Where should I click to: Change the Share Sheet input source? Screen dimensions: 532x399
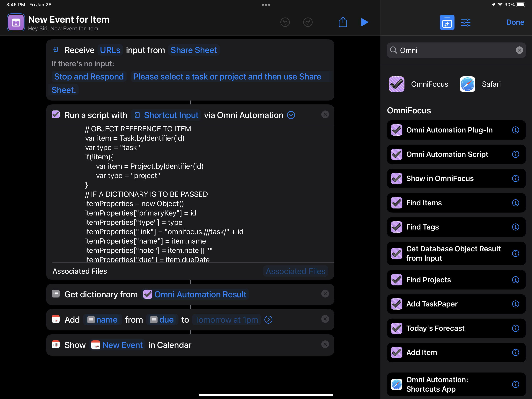194,50
